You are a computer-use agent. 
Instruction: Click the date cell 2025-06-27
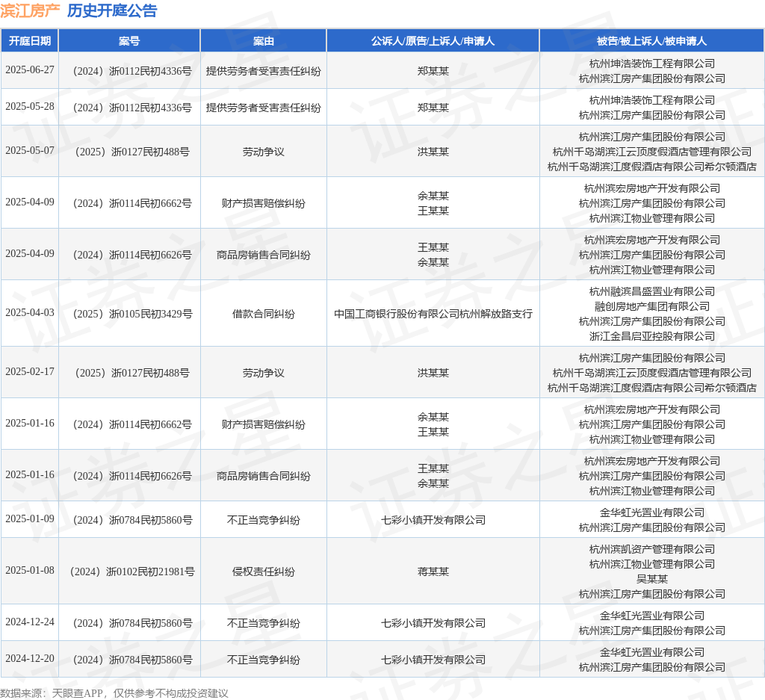(30, 69)
